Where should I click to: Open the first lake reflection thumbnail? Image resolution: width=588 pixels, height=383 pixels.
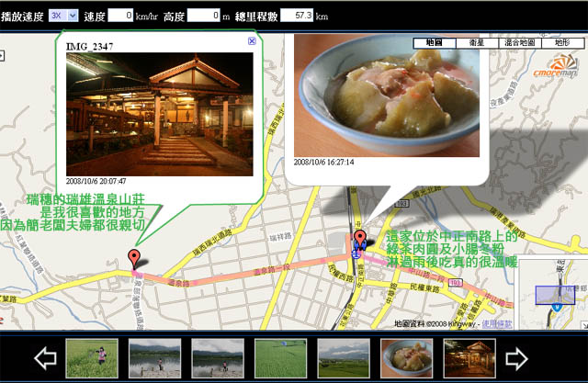(x=155, y=358)
